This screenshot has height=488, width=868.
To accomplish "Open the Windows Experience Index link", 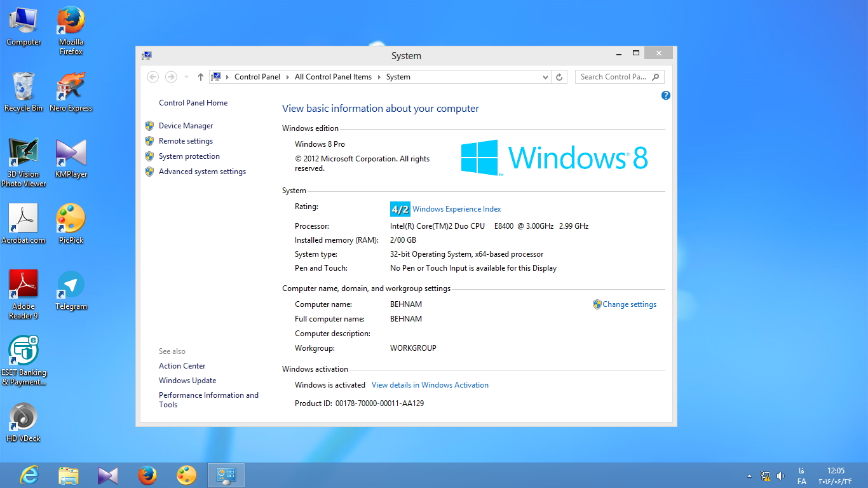I will (456, 209).
